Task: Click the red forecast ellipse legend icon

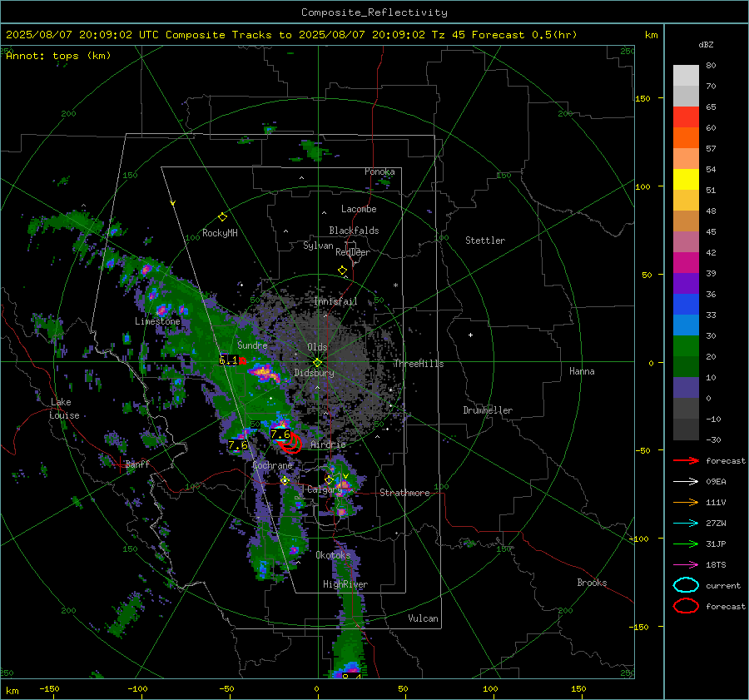Action: 686,606
